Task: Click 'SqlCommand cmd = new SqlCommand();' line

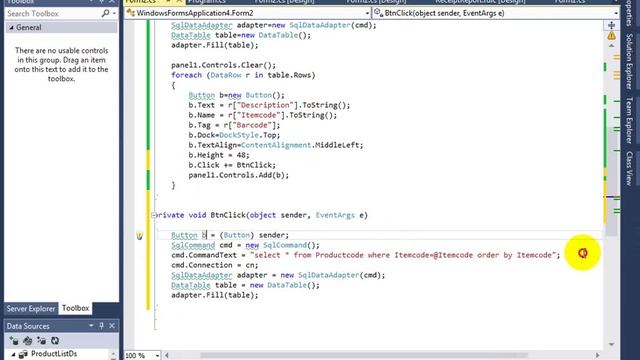Action: (x=245, y=245)
